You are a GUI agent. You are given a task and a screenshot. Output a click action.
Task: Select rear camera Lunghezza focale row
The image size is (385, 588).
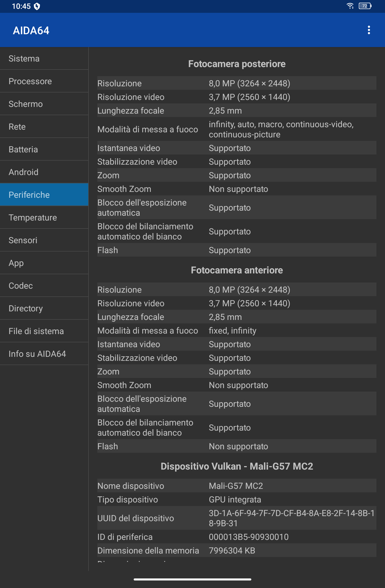coord(237,110)
